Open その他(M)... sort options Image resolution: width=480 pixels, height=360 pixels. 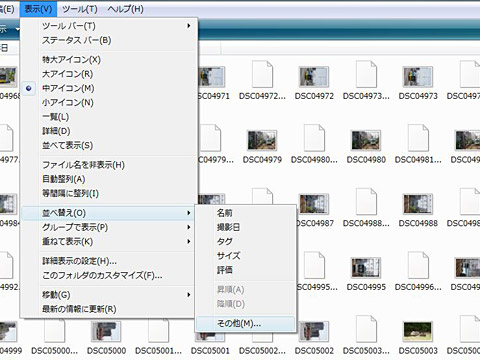tap(246, 323)
